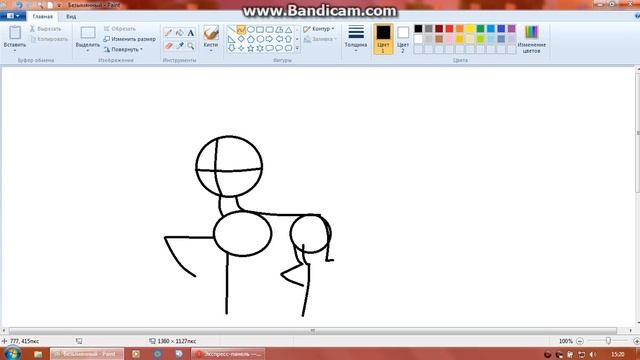Select the Pencil tool

tap(169, 33)
